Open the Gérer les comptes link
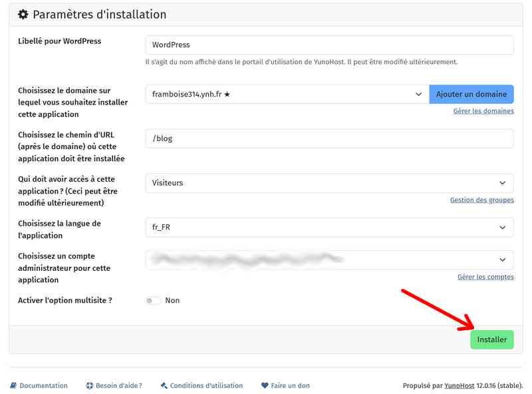This screenshot has width=532, height=394. 485,277
